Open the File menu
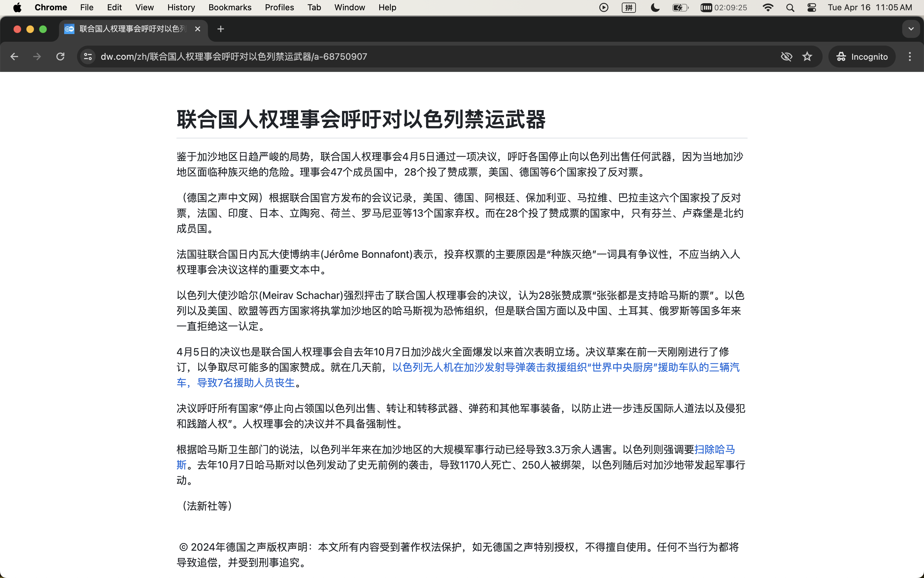This screenshot has width=924, height=578. click(87, 7)
